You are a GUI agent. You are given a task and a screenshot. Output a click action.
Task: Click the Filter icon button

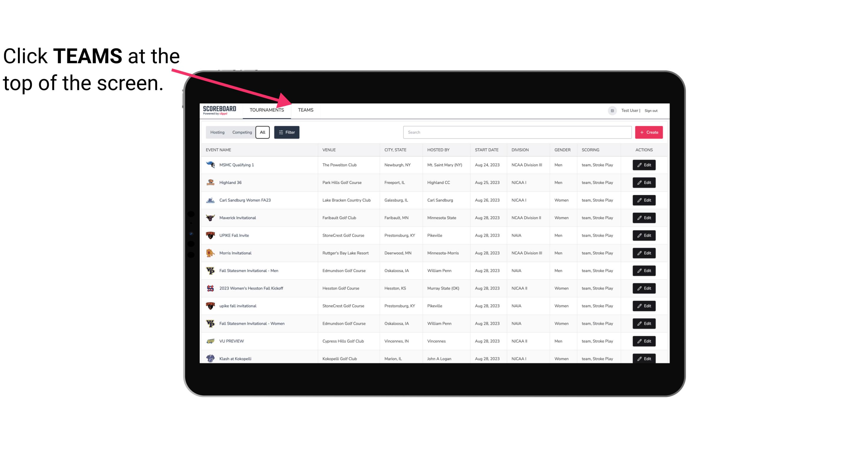[286, 132]
